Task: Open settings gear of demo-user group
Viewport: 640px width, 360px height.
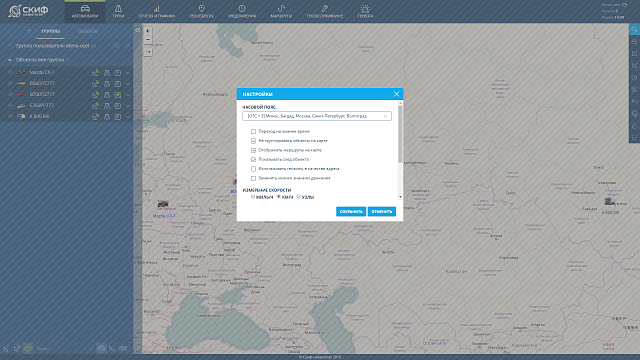Action: pyautogui.click(x=117, y=46)
